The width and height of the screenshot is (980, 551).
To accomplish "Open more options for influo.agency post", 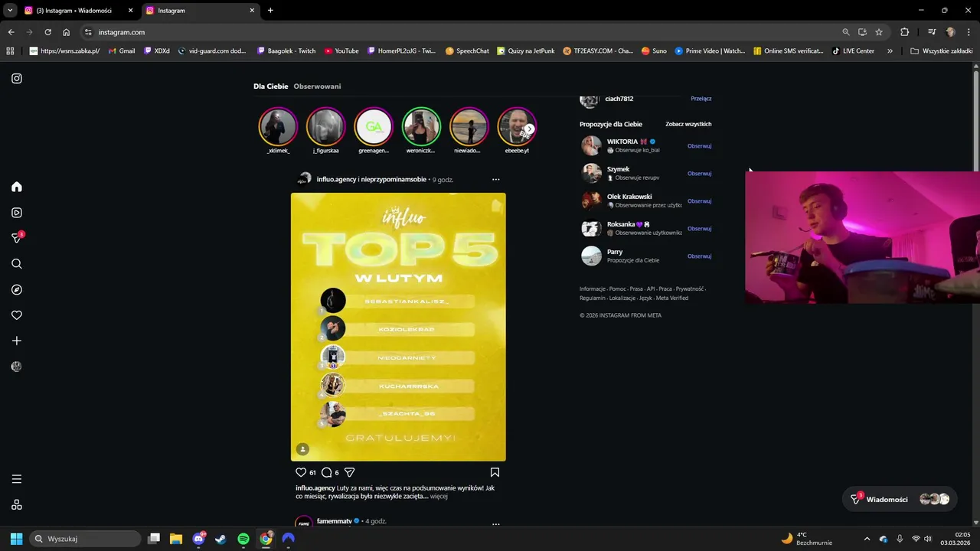I will [x=495, y=179].
